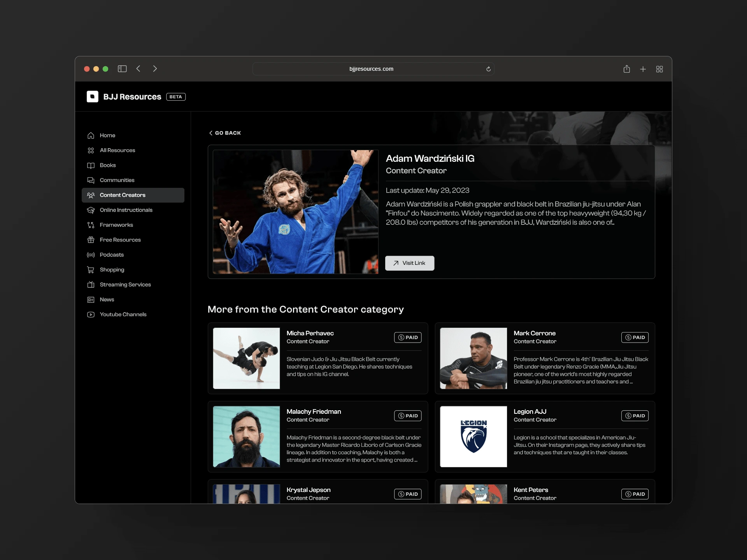
Task: Select Books in the sidebar
Action: point(133,165)
